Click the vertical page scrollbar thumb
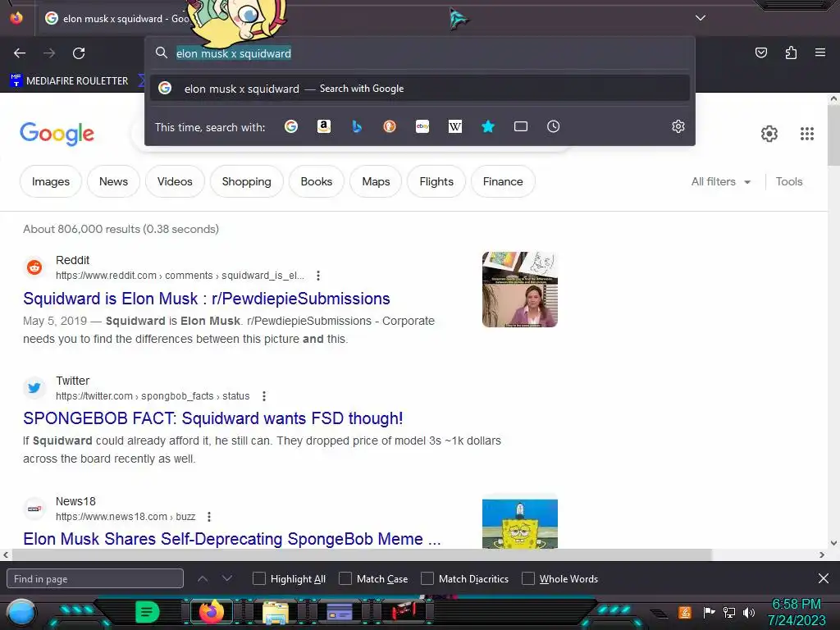840x630 pixels. point(833,135)
